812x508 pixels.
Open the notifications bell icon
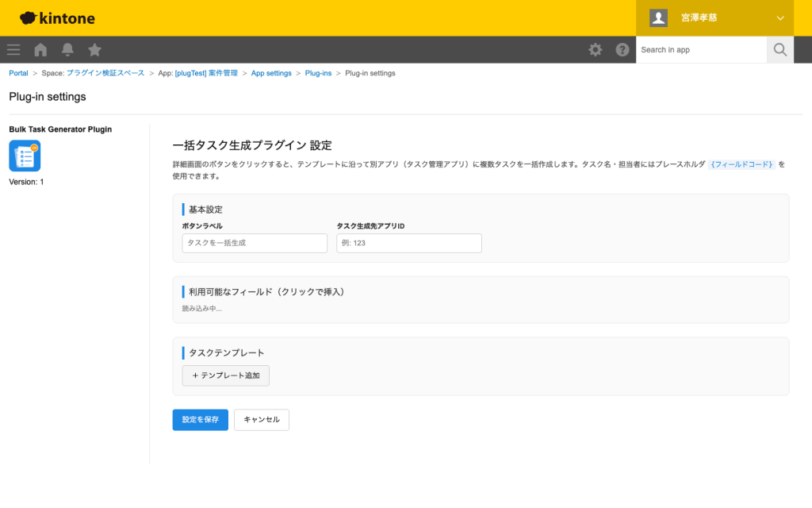click(x=67, y=49)
